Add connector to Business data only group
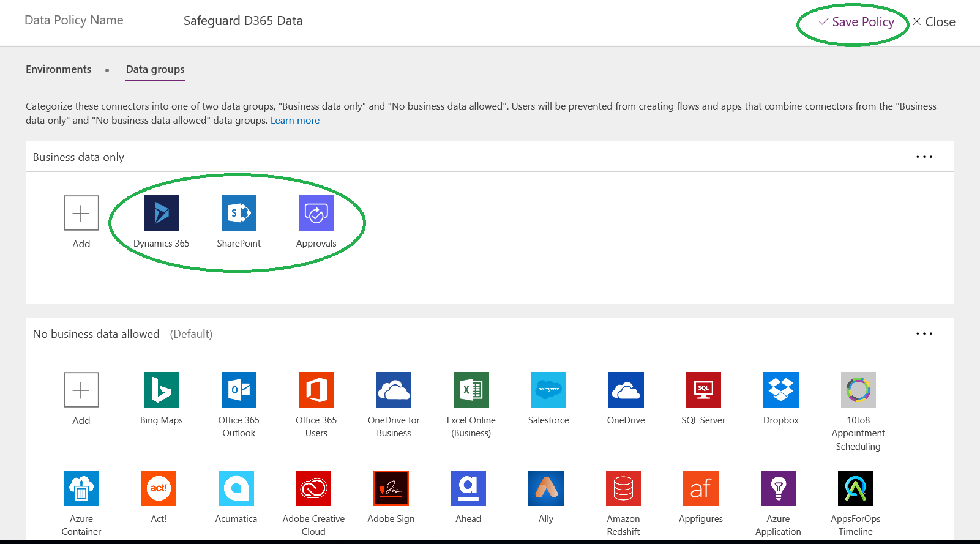Viewport: 980px width, 544px height. pos(81,213)
